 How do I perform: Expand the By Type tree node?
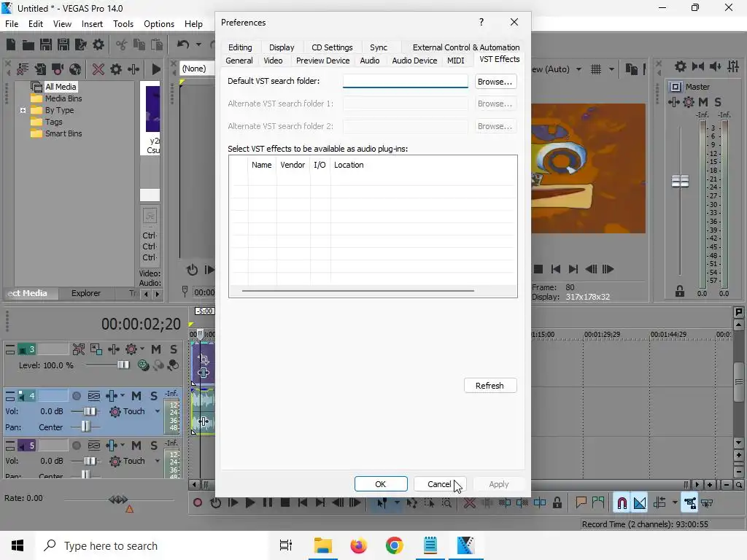coord(23,110)
